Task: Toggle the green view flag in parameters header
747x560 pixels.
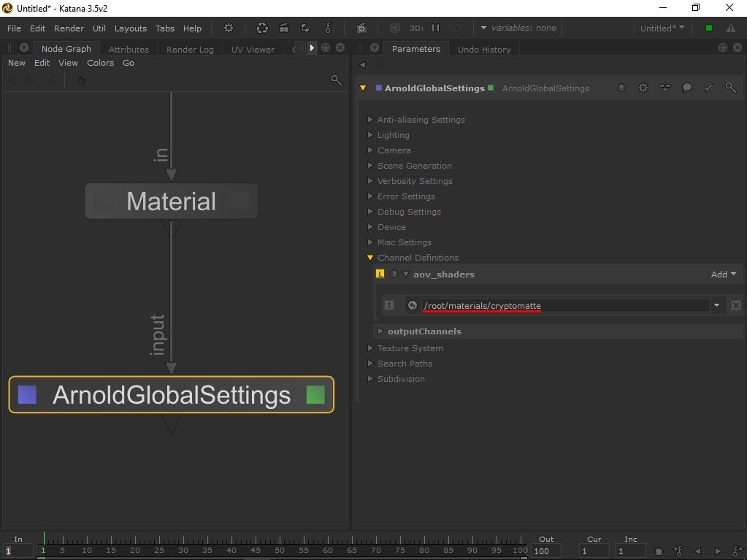Action: tap(491, 88)
